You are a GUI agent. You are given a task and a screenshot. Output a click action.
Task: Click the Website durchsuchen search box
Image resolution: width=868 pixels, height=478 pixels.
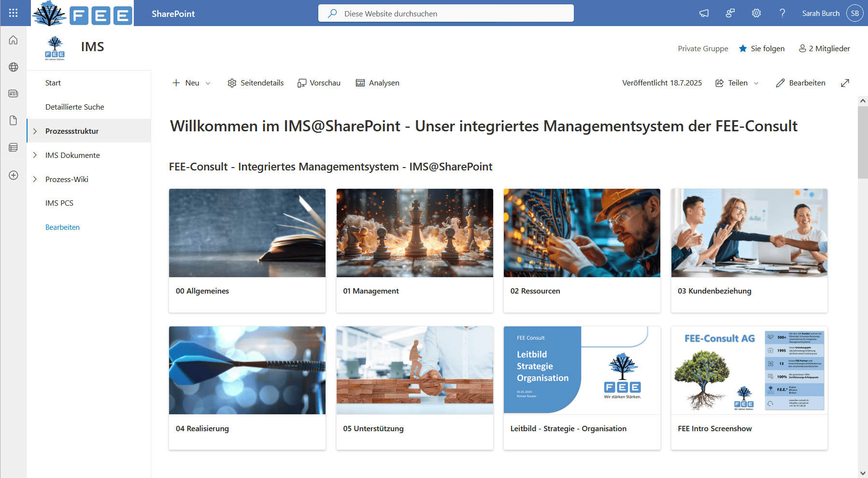point(445,14)
